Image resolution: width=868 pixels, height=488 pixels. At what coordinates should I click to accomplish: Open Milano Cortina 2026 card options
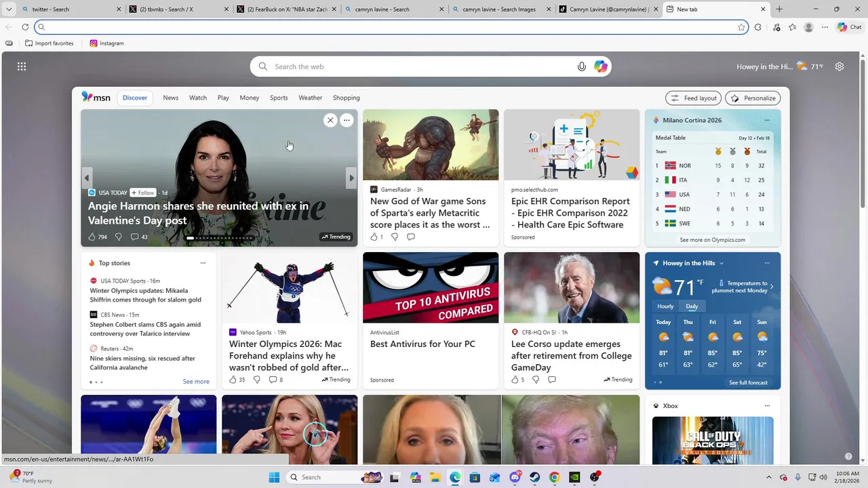point(767,120)
